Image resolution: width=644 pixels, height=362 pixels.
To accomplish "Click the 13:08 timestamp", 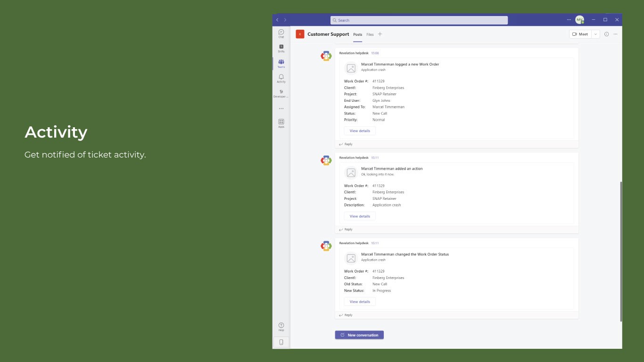I will click(375, 53).
